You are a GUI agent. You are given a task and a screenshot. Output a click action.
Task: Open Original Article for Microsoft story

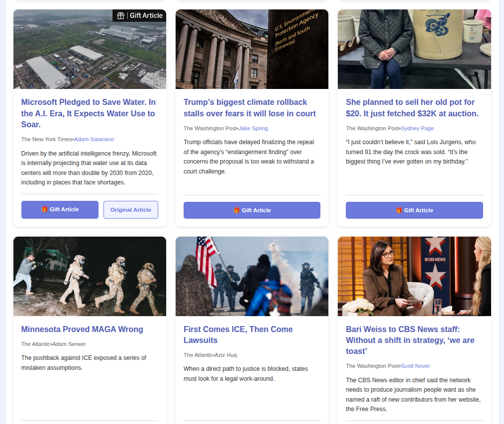(x=130, y=210)
